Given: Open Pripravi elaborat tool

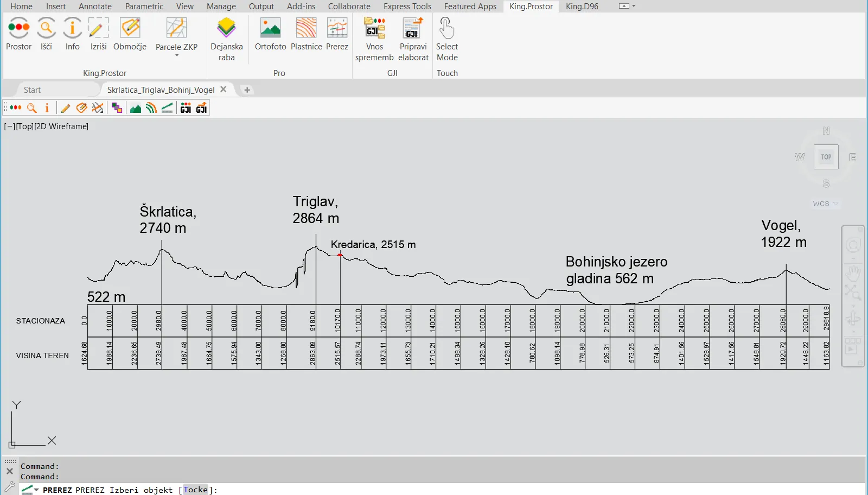Looking at the screenshot, I should click(413, 39).
